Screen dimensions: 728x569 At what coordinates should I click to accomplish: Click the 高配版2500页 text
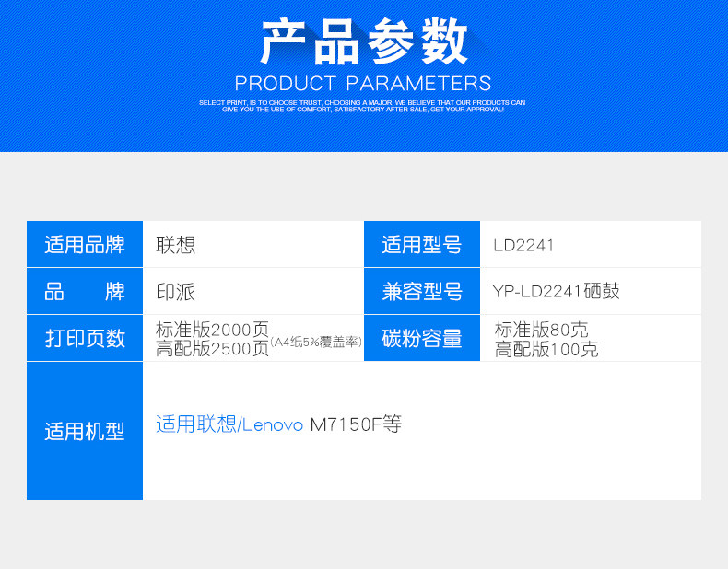pos(212,349)
